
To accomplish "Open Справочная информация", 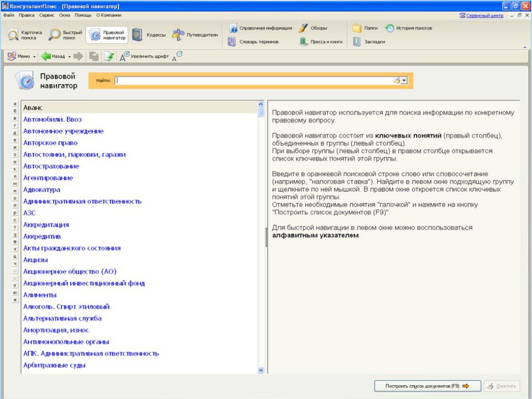I will coord(260,28).
